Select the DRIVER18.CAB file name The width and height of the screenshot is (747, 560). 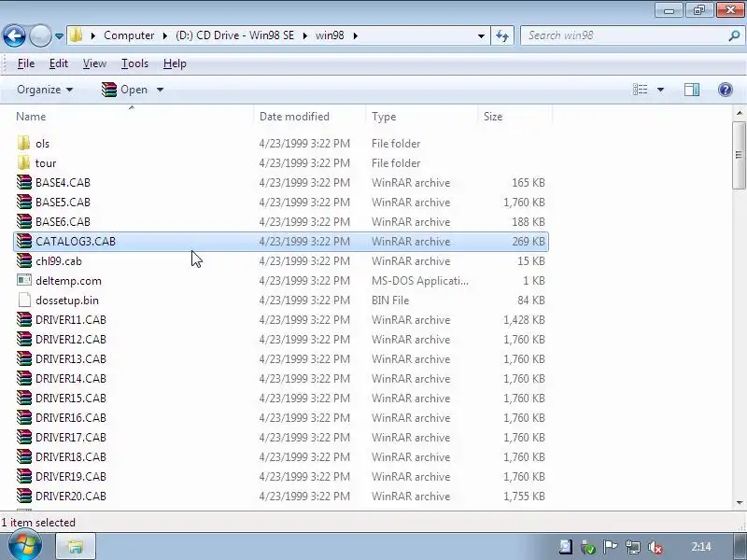click(71, 456)
